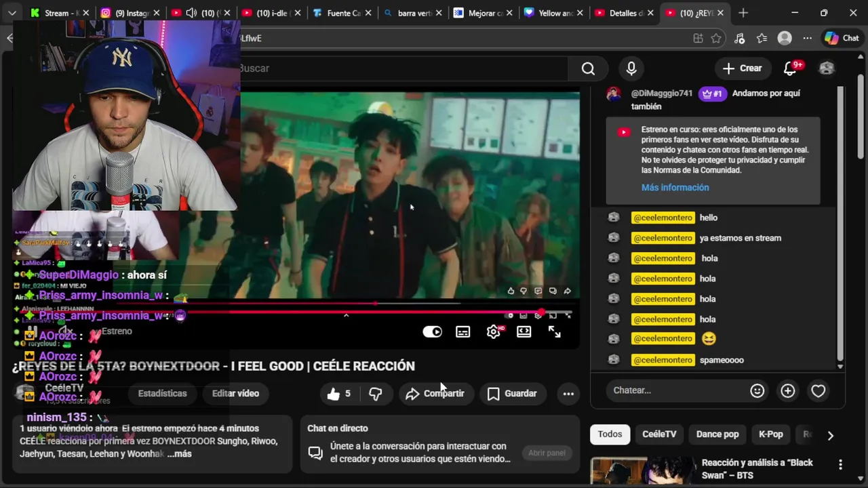Click the split screen icon in address bar
The height and width of the screenshot is (488, 868).
tap(698, 39)
